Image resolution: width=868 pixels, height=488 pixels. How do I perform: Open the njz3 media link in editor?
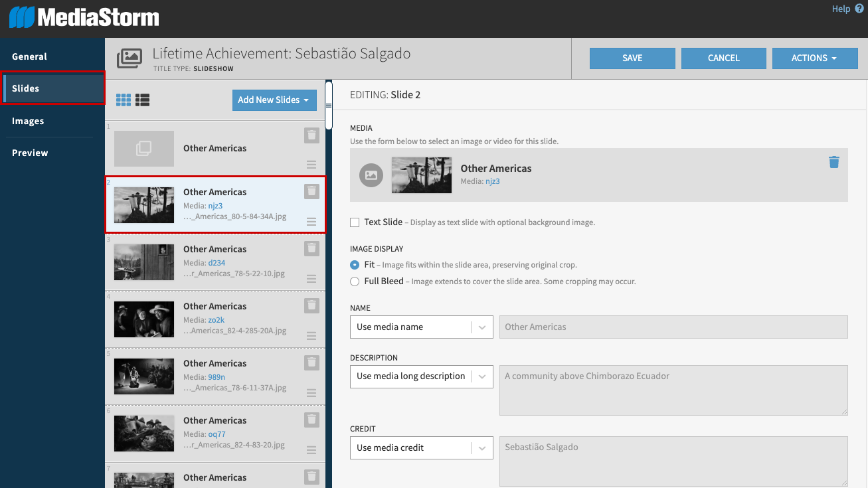coord(492,181)
